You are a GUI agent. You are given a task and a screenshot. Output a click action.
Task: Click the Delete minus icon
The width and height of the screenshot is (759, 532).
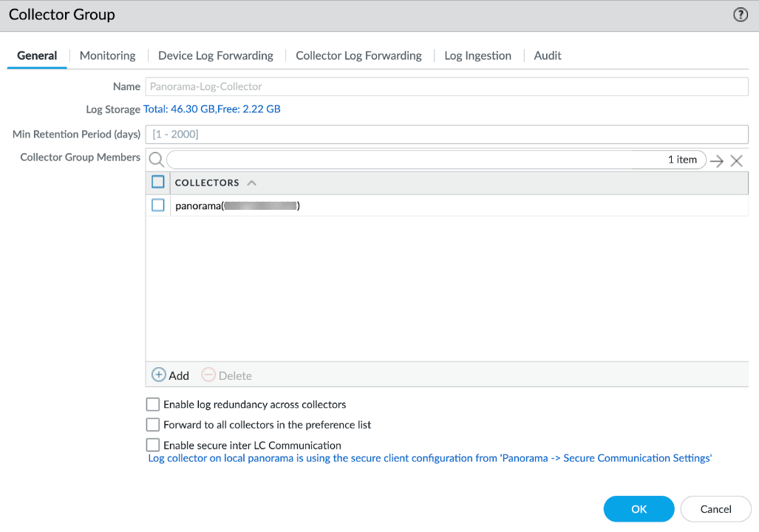click(208, 375)
